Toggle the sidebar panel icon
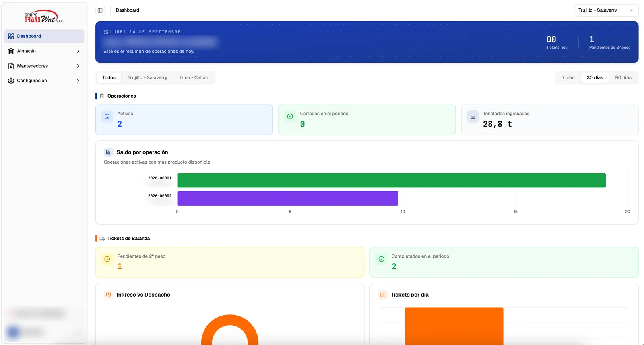Viewport: 644px width, 345px height. 100,10
